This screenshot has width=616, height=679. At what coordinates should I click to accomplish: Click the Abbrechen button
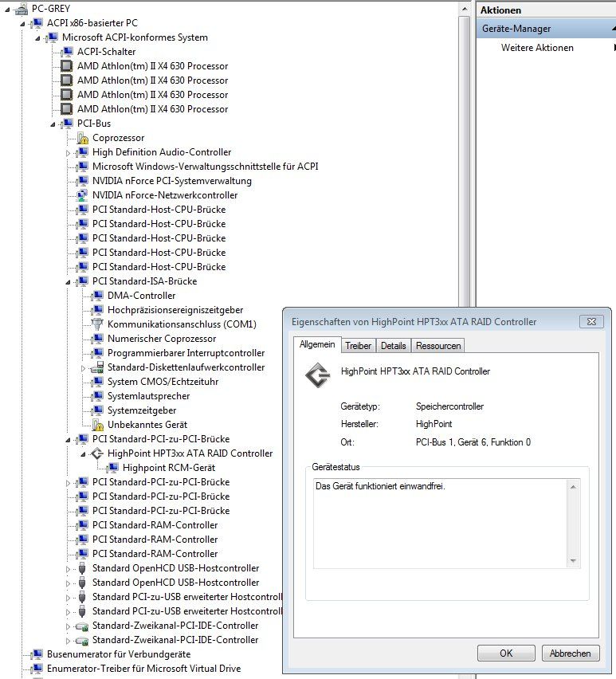[570, 653]
